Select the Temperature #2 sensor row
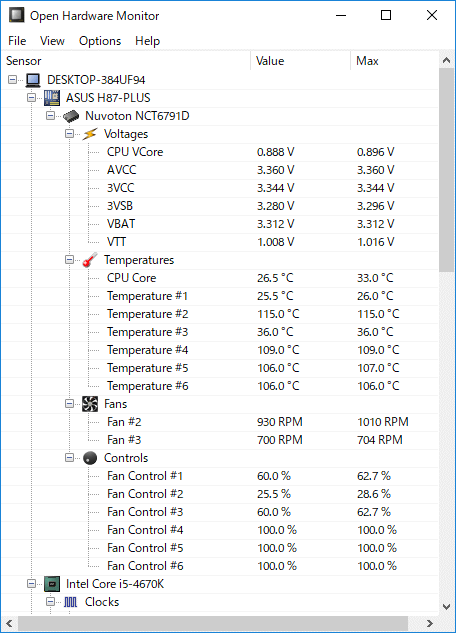Screen dimensions: 456x633 coord(220,314)
